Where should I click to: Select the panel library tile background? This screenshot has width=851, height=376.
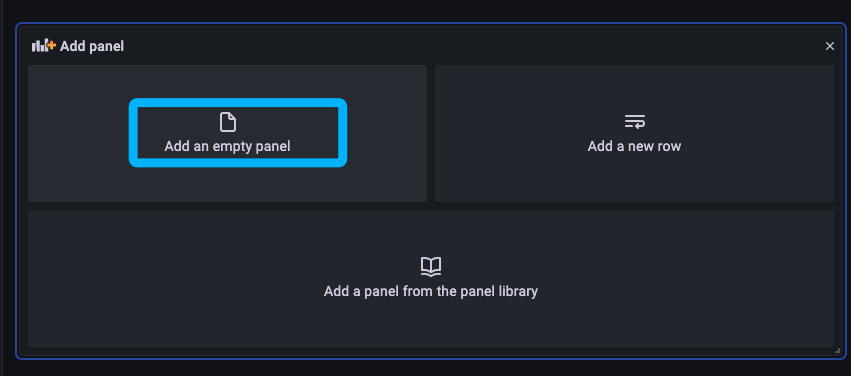point(431,278)
